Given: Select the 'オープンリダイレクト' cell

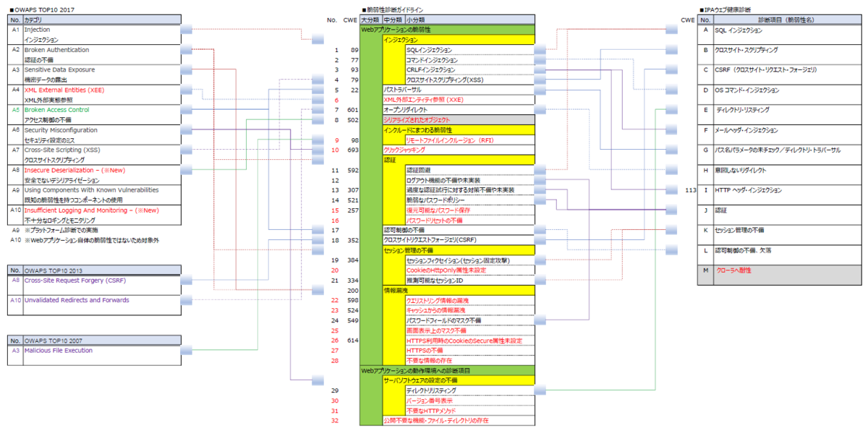Looking at the screenshot, I should tap(458, 110).
